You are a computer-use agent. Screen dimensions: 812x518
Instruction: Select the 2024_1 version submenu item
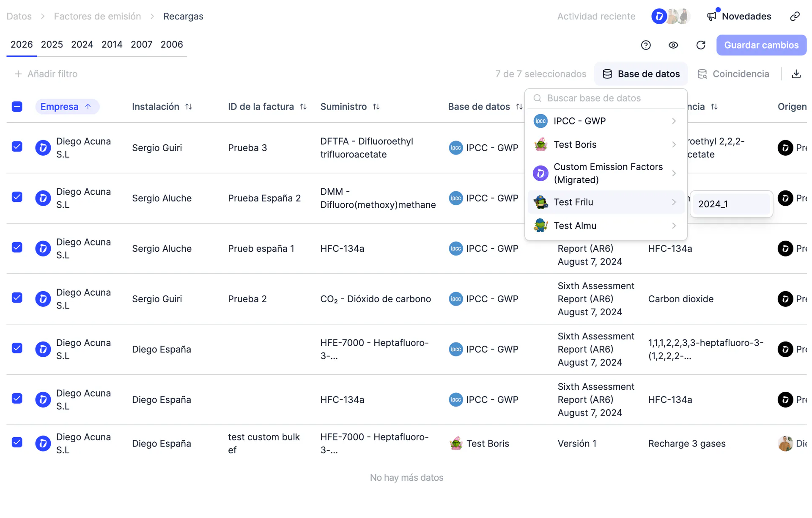click(x=731, y=204)
